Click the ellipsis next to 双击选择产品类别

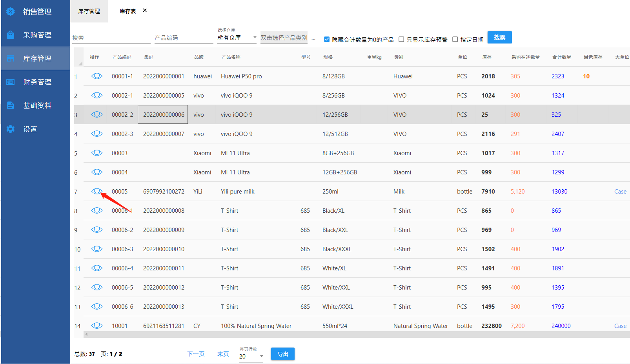pos(313,38)
